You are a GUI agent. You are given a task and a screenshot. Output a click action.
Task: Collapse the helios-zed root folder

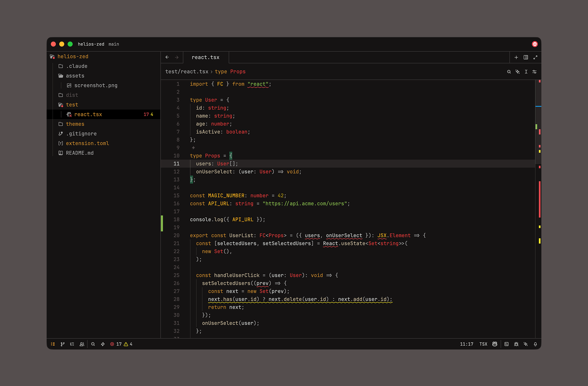[103, 57]
